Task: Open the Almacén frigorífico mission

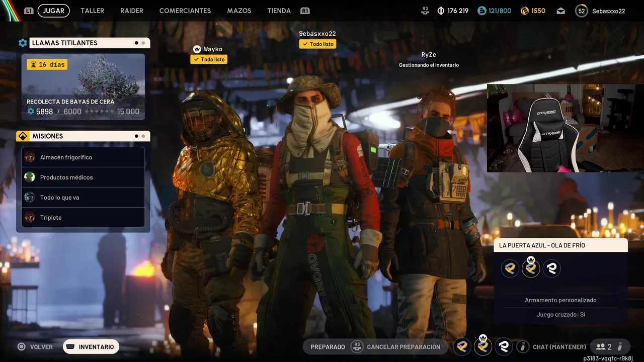Action: pos(83,157)
